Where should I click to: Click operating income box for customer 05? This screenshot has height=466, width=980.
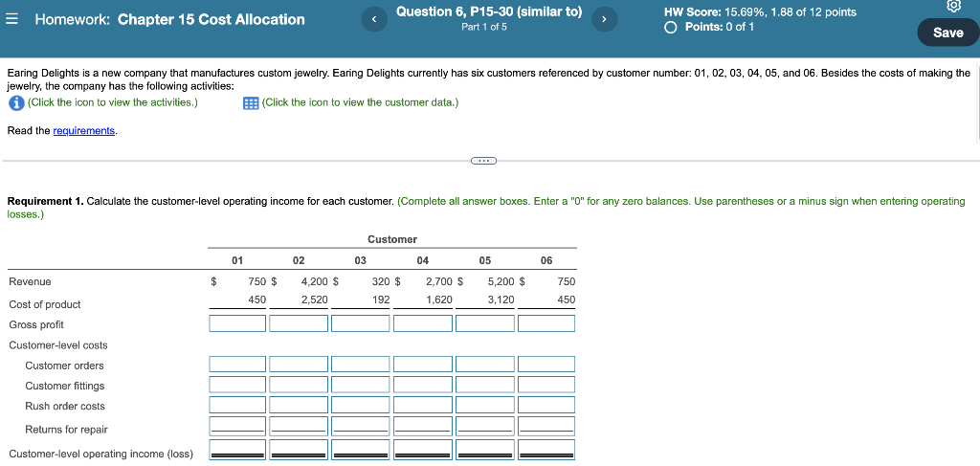point(484,451)
